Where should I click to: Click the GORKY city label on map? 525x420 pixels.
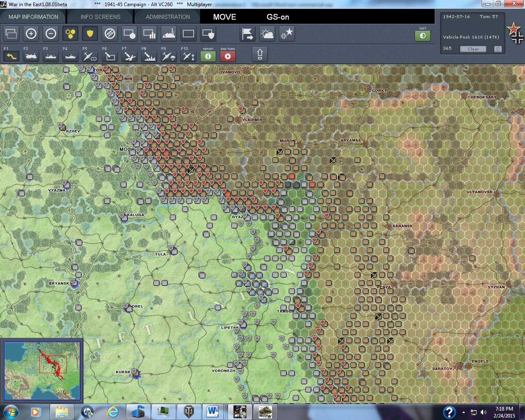pyautogui.click(x=379, y=91)
